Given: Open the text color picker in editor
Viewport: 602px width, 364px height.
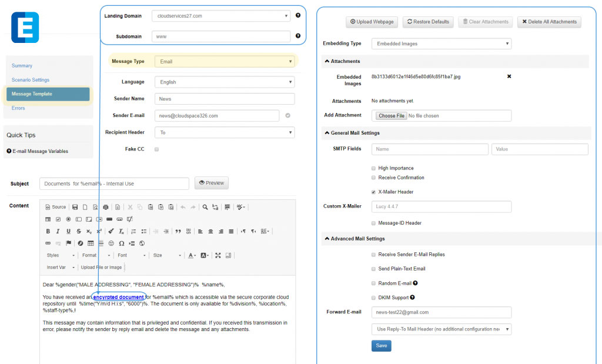Looking at the screenshot, I should tap(192, 255).
